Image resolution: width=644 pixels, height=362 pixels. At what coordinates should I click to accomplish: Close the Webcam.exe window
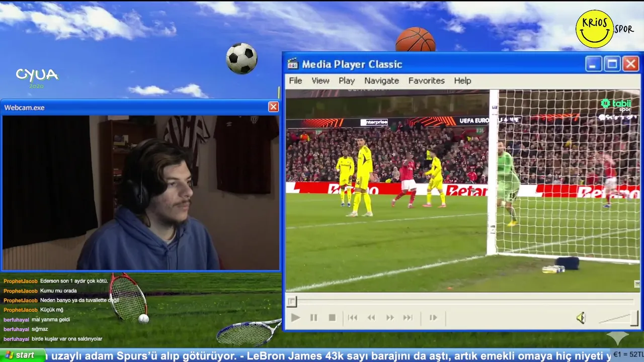273,107
